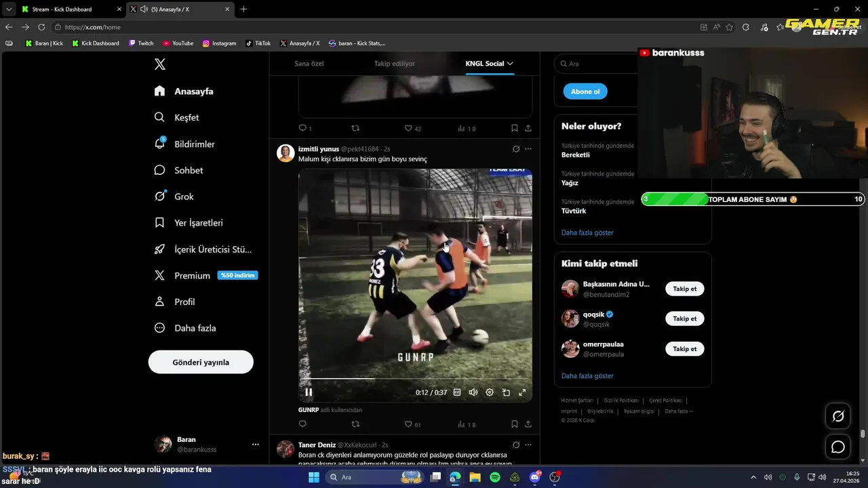
Task: Open Taner Deniz post more options
Action: tap(528, 445)
